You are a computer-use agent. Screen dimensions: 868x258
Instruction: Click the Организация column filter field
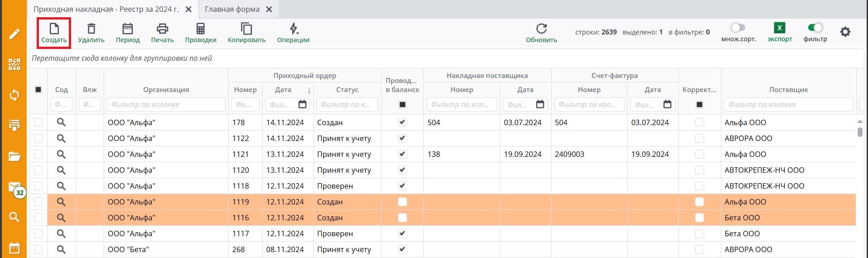(166, 105)
